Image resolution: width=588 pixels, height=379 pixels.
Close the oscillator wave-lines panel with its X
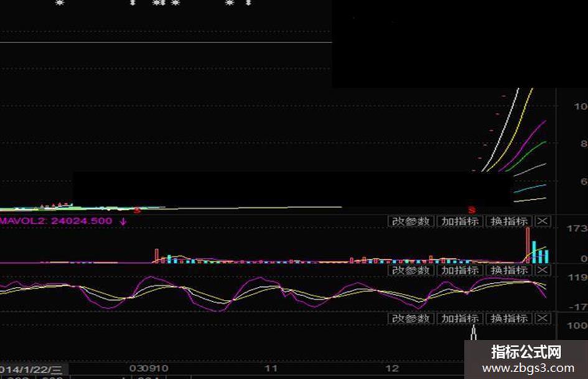(543, 270)
